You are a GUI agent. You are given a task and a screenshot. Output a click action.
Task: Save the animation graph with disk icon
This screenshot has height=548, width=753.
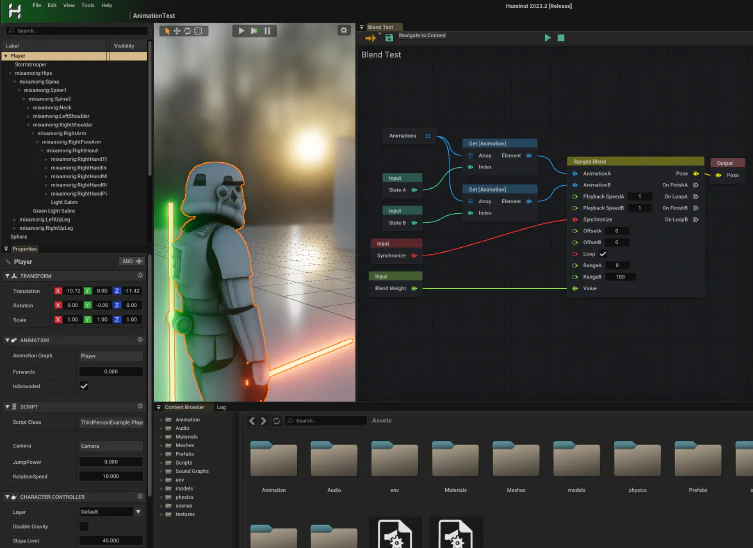coord(389,38)
